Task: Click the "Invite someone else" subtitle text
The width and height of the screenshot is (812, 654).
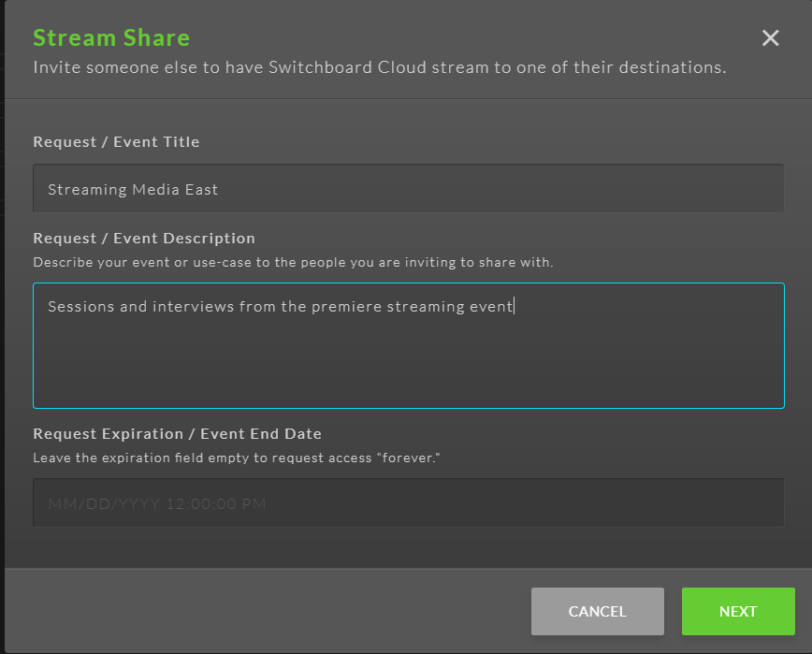Action: pos(380,67)
